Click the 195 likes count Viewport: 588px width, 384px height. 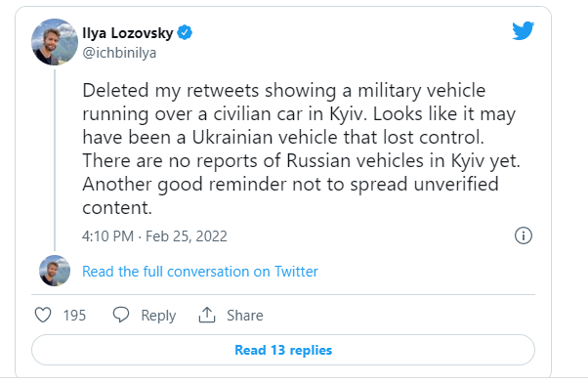pyautogui.click(x=74, y=316)
